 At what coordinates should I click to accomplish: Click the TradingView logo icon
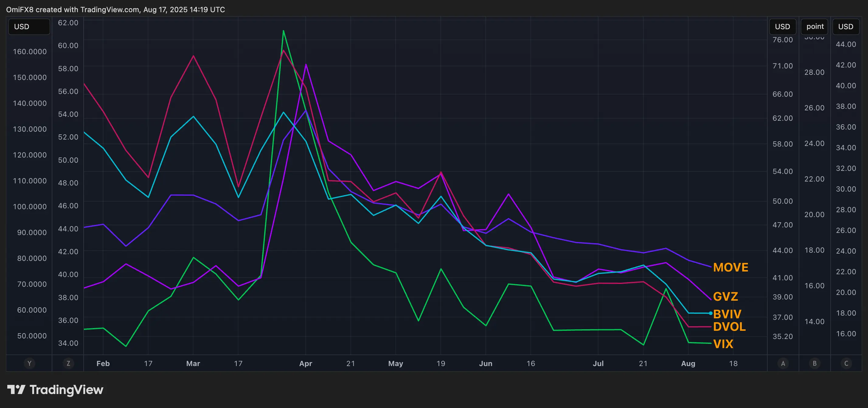pyautogui.click(x=16, y=390)
